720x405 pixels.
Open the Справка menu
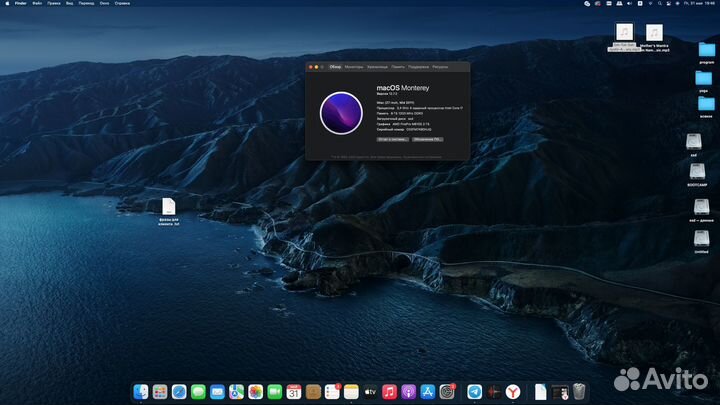point(122,3)
